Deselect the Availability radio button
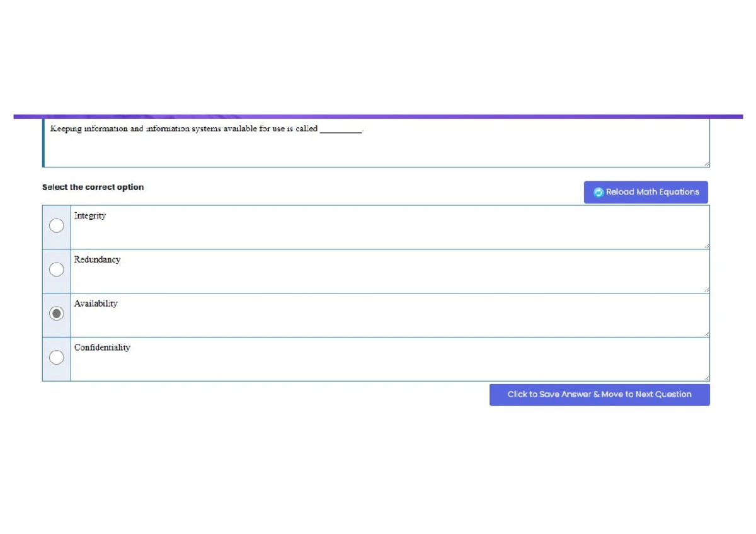Image resolution: width=756 pixels, height=534 pixels. click(56, 313)
